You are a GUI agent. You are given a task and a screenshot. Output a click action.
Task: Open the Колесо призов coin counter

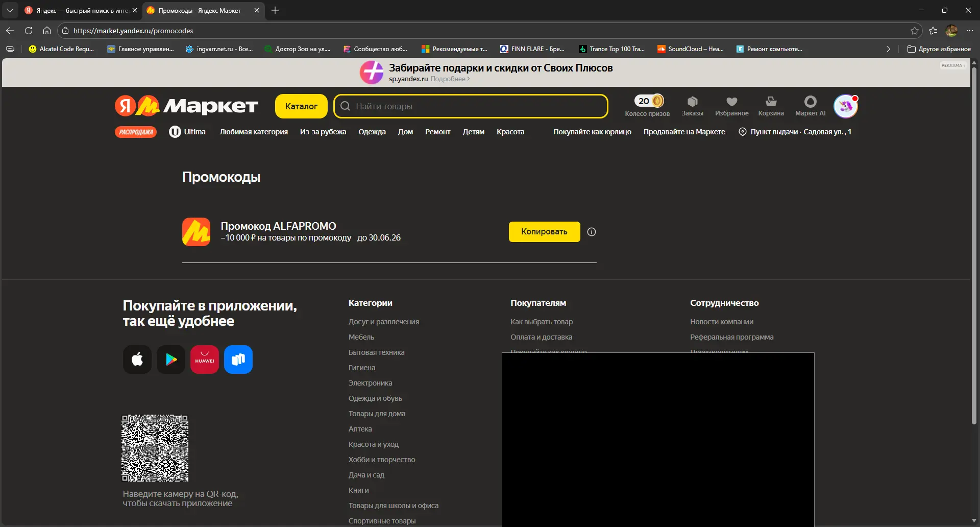tap(647, 106)
